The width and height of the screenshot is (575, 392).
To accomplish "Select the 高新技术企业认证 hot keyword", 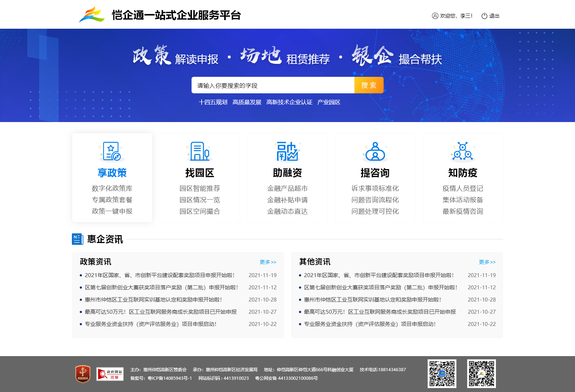I will (x=289, y=102).
